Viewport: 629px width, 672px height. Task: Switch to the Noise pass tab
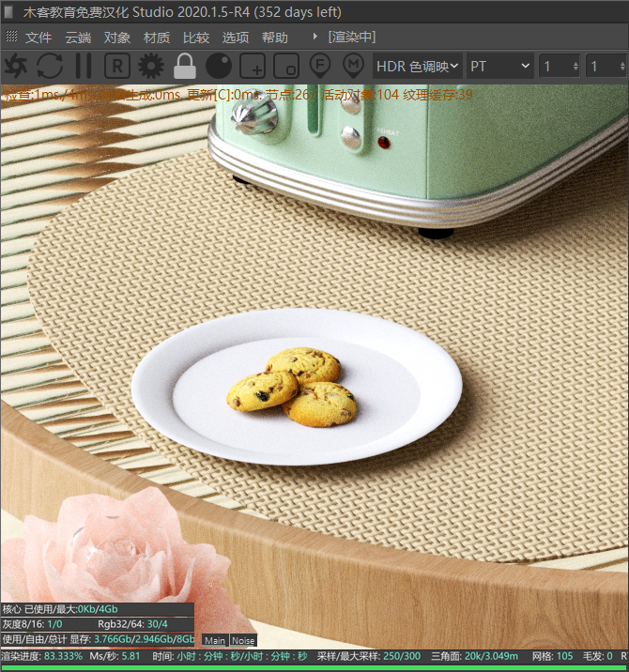click(x=243, y=640)
